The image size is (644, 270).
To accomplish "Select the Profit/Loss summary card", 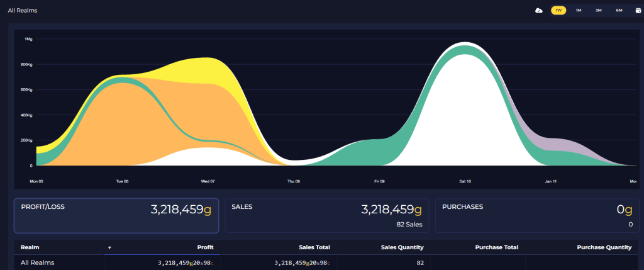I will click(116, 216).
